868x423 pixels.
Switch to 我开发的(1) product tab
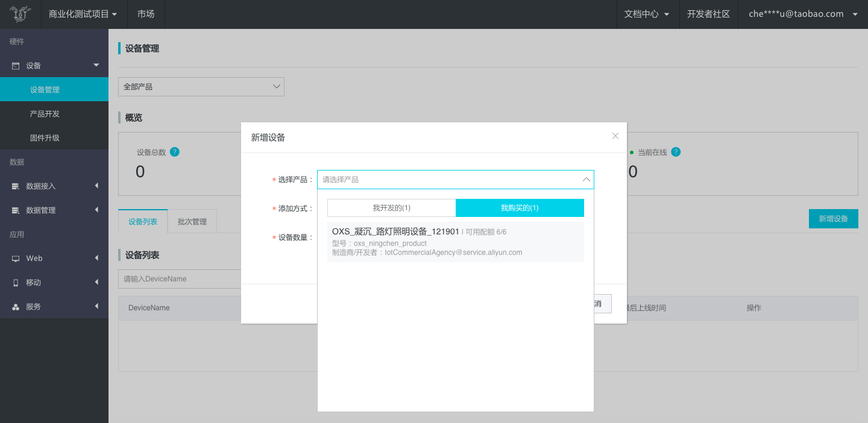pos(391,208)
